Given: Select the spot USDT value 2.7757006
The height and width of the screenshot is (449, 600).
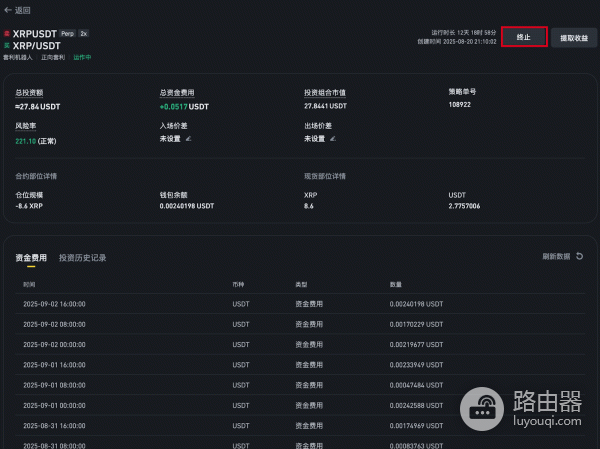Looking at the screenshot, I should [x=464, y=206].
